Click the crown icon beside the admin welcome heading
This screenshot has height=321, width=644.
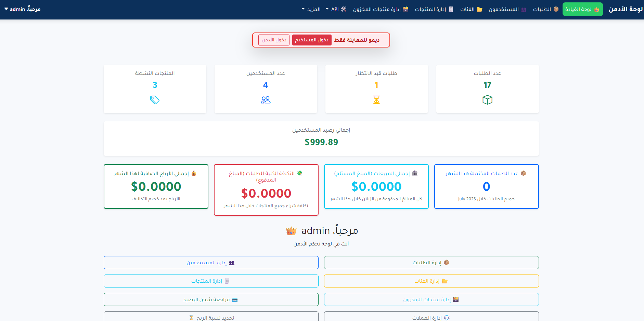pyautogui.click(x=291, y=231)
